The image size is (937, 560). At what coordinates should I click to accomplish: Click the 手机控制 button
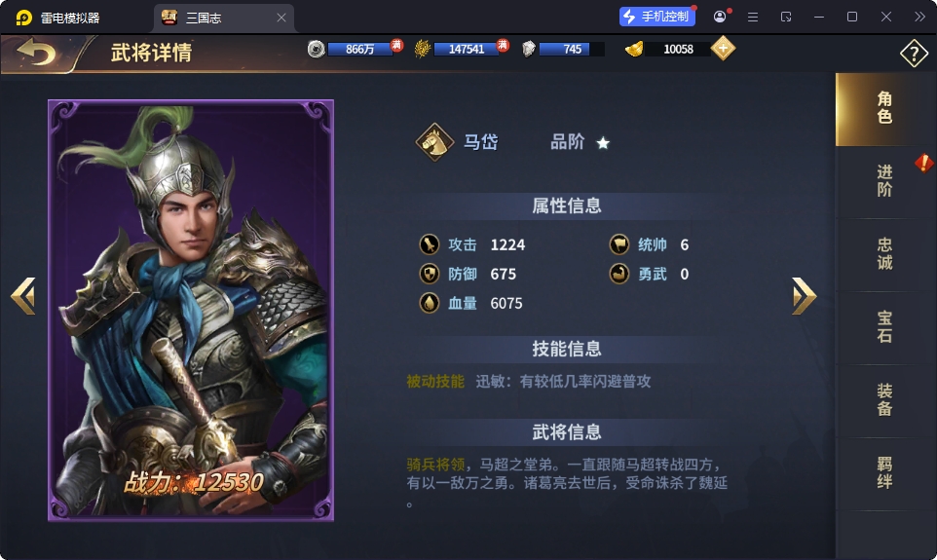pos(656,17)
